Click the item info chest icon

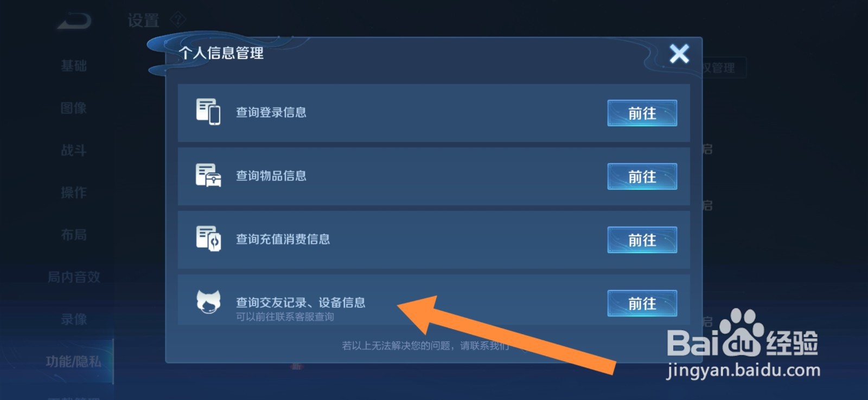(208, 175)
